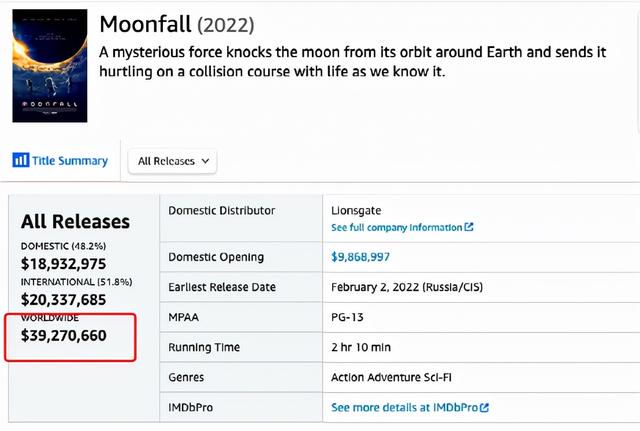The width and height of the screenshot is (640, 431).
Task: Click the domestic gross $18,932,975 figure
Action: (x=64, y=264)
